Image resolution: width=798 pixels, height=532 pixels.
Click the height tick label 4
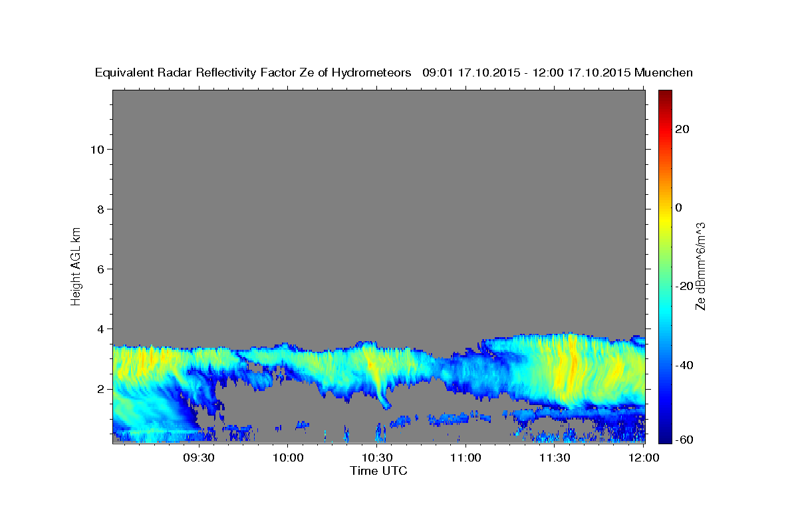tap(101, 329)
